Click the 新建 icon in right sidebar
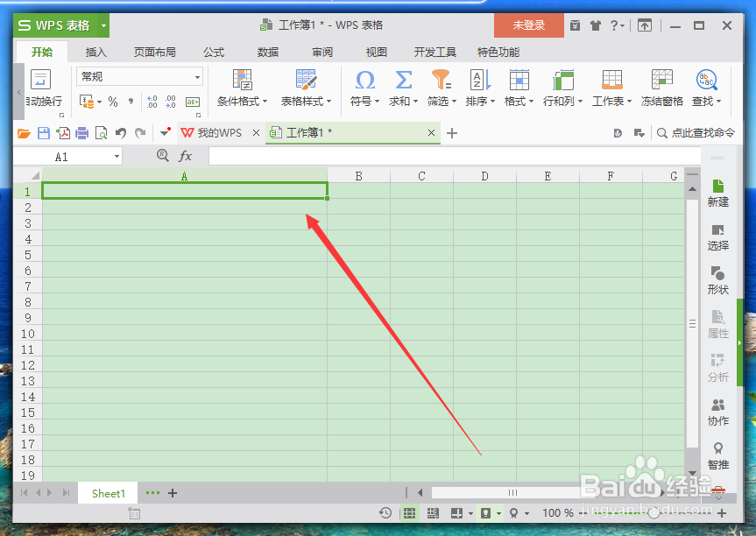Image resolution: width=756 pixels, height=536 pixels. [717, 191]
